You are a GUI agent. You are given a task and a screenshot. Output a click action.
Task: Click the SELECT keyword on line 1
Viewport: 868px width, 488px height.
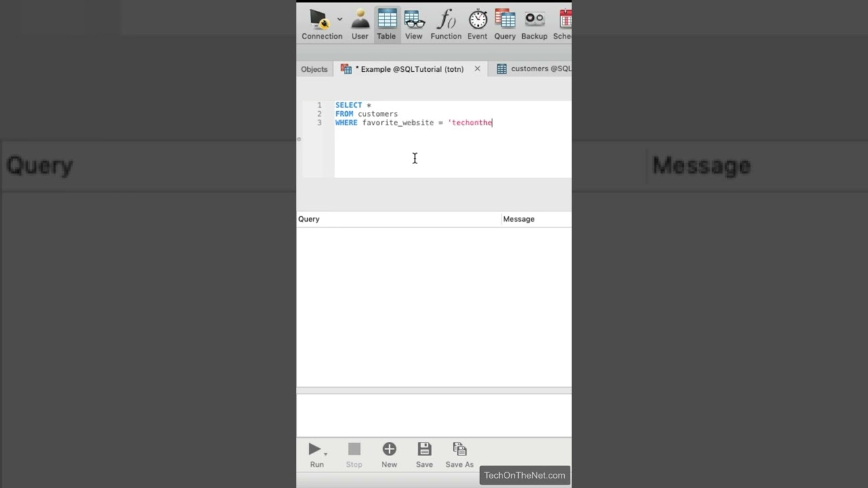pyautogui.click(x=349, y=105)
